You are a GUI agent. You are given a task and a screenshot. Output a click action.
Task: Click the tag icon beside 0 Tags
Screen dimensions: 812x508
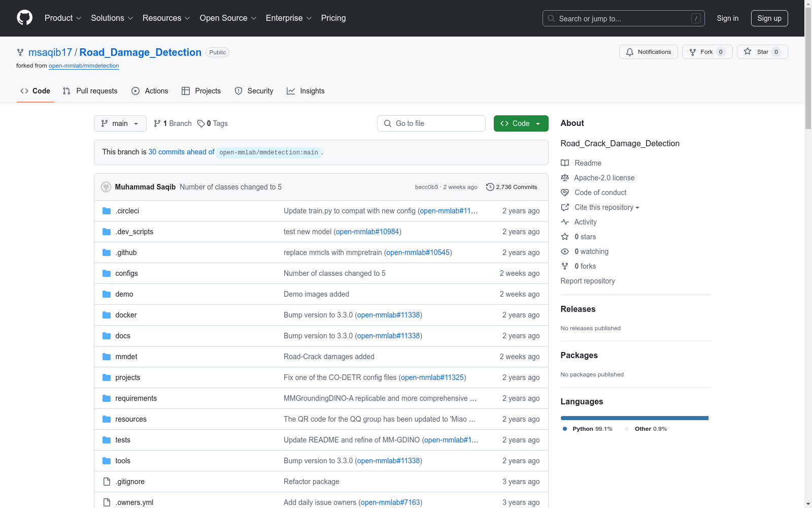pyautogui.click(x=201, y=123)
